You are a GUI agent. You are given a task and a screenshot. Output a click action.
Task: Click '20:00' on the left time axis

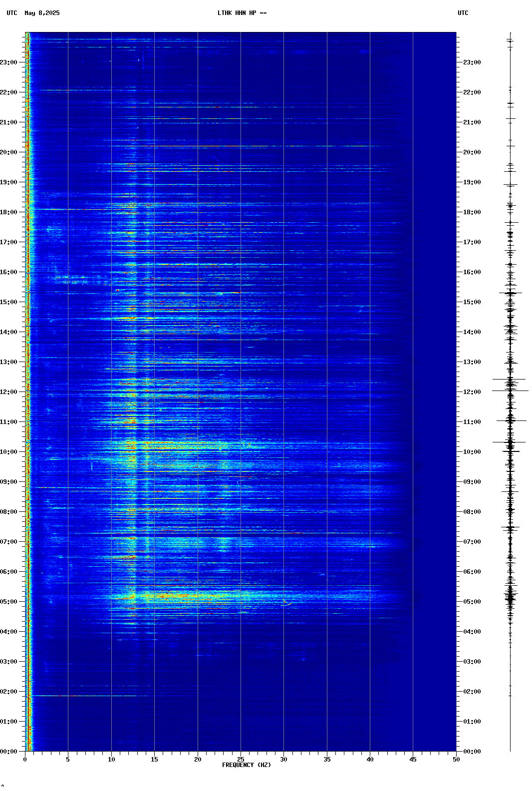[8, 152]
